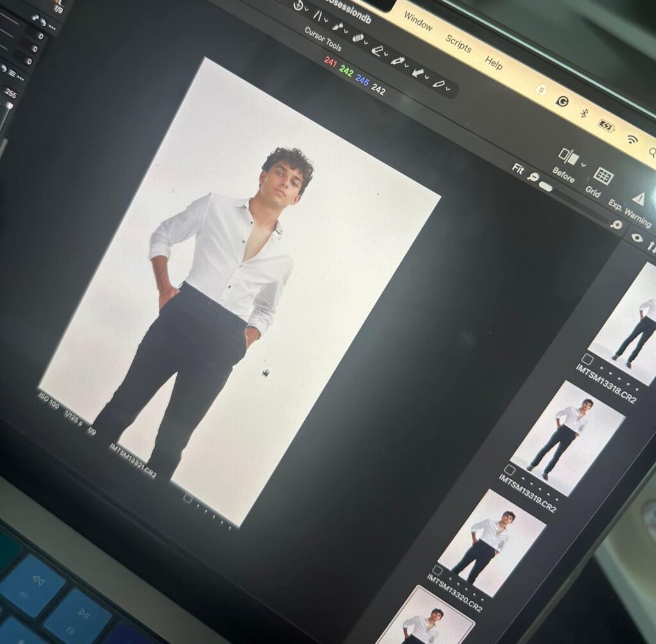Click the zoom in magnifier icon
Image resolution: width=656 pixels, height=644 pixels.
[x=616, y=225]
